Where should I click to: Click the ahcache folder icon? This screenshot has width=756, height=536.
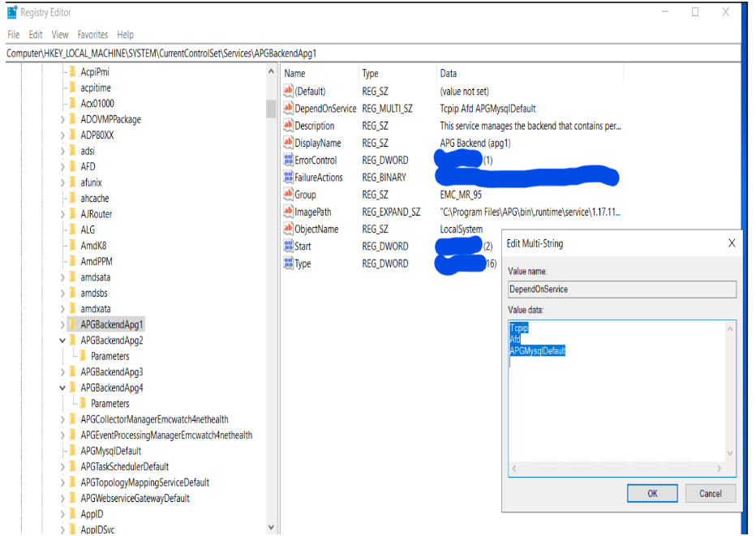[x=73, y=198]
